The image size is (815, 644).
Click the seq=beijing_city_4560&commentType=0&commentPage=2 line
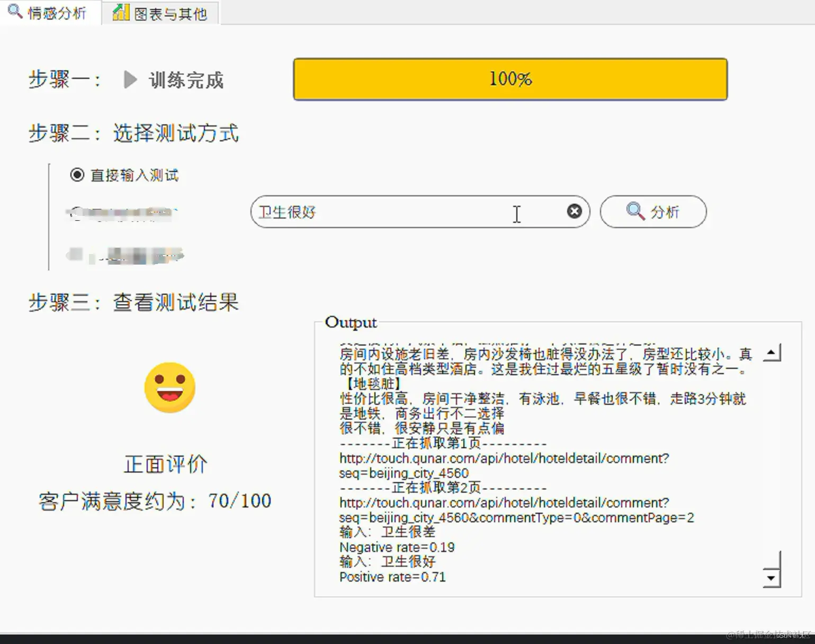coord(517,518)
